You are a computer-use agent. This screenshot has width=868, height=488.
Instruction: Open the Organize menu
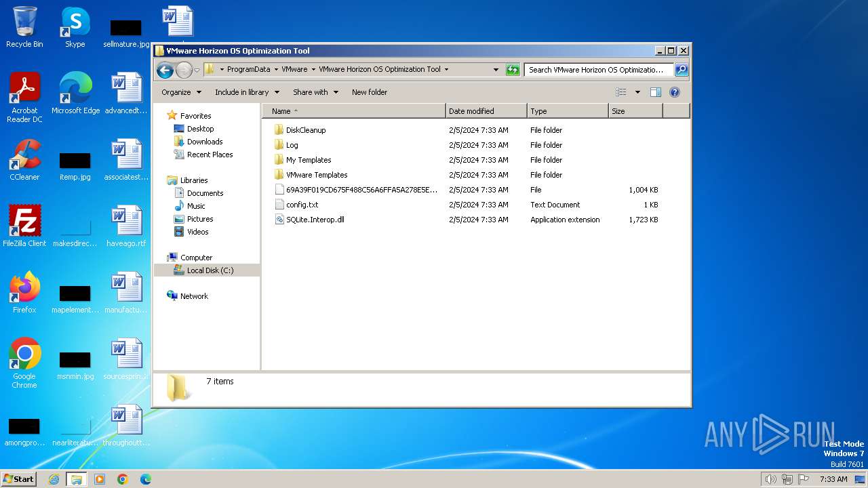point(181,92)
